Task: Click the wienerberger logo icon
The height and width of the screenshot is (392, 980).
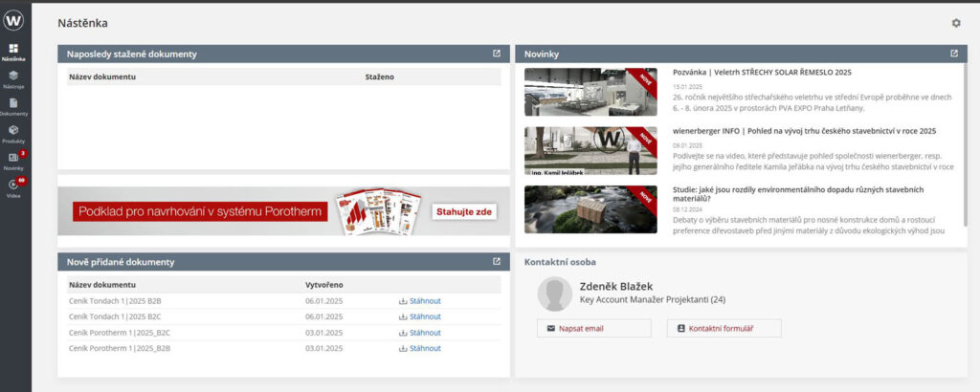Action: click(14, 19)
